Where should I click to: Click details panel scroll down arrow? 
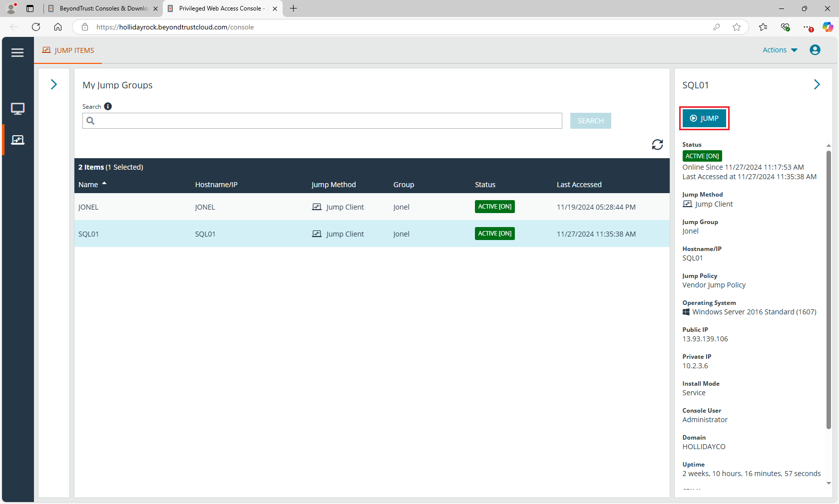829,483
